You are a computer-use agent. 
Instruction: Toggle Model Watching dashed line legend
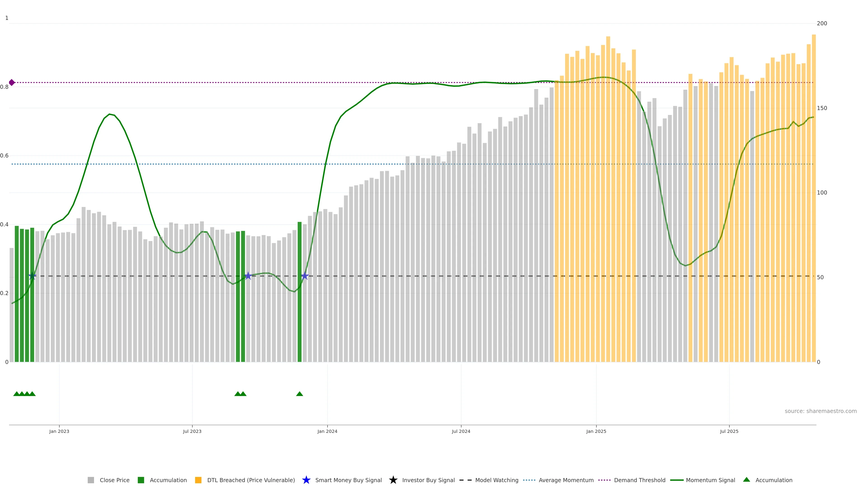pyautogui.click(x=465, y=480)
